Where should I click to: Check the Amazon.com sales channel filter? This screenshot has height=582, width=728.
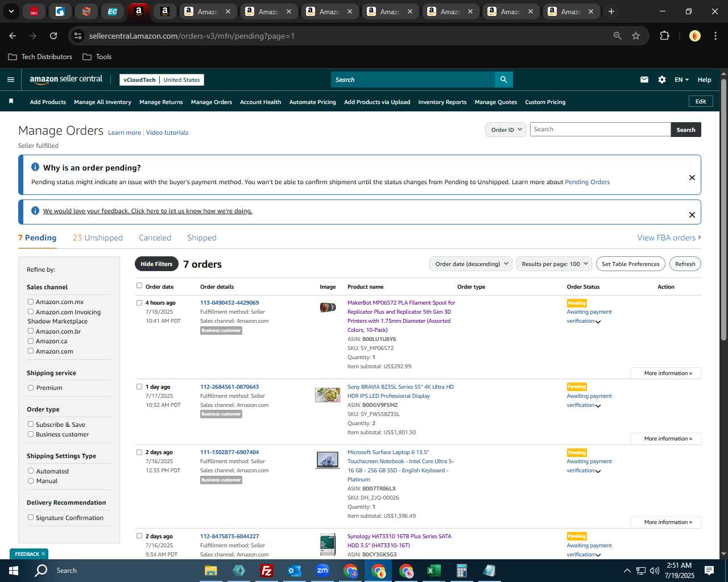31,351
